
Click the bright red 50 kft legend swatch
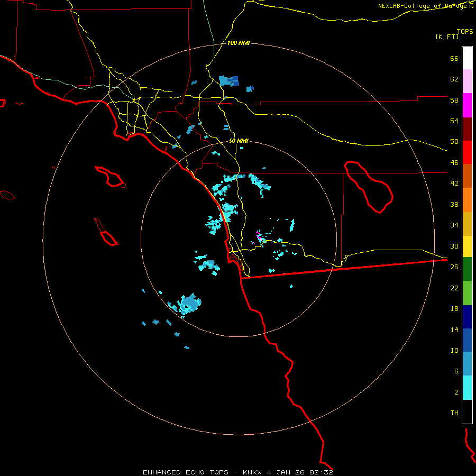coord(467,152)
